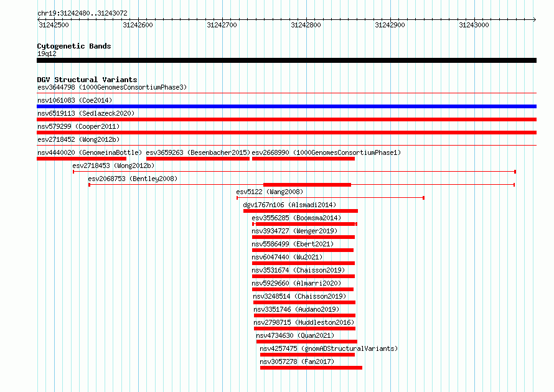Click ruler position 31242500
The height and width of the screenshot is (392, 554).
(x=54, y=25)
